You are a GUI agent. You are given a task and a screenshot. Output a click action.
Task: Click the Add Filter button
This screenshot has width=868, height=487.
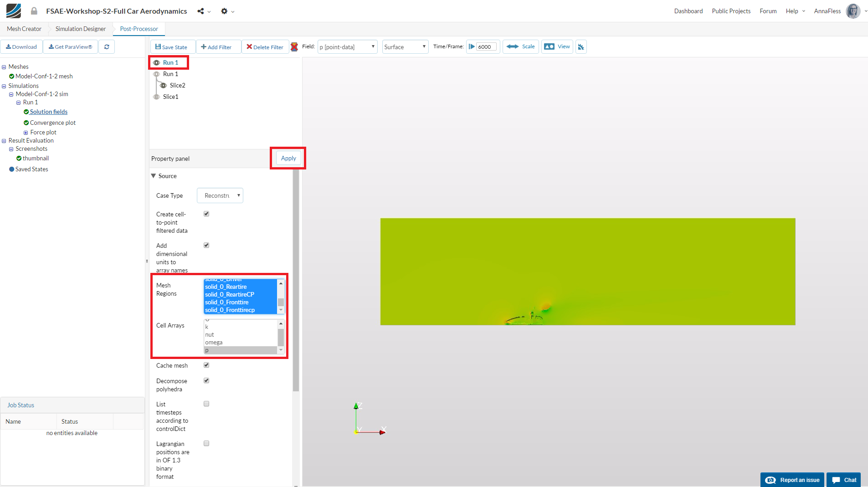(x=218, y=47)
